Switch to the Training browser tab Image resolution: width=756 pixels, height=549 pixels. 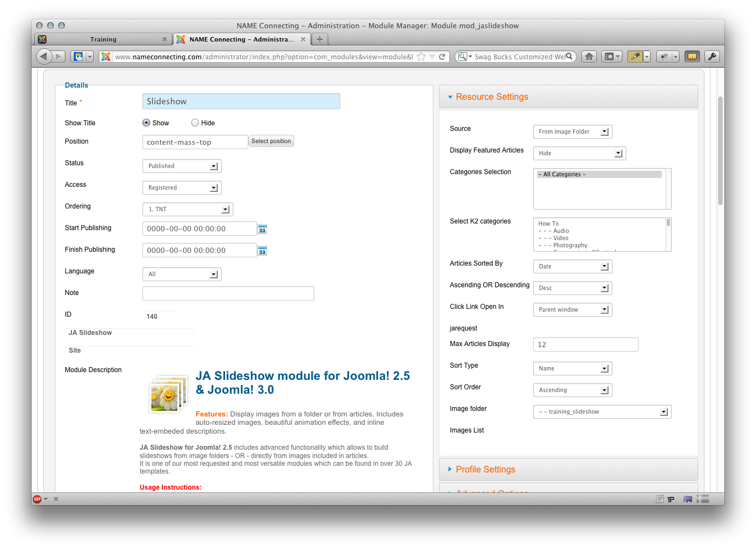(x=103, y=39)
